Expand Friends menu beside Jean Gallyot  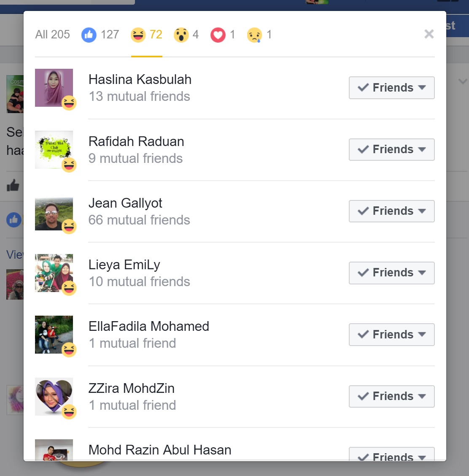392,211
